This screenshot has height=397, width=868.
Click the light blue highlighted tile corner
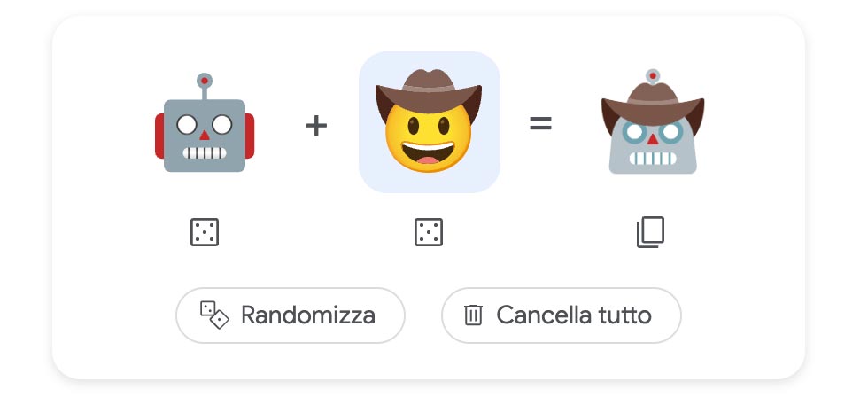[370, 63]
